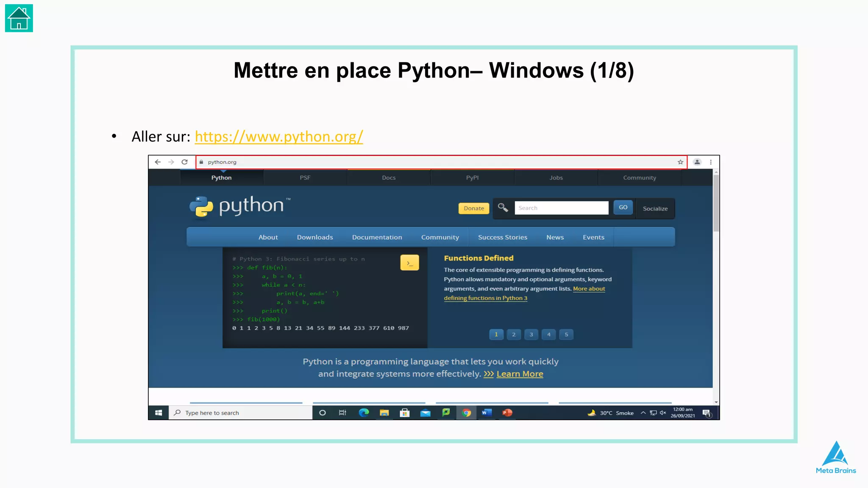Switch to Chrome on the taskbar
Viewport: 868px width, 488px height.
[466, 413]
